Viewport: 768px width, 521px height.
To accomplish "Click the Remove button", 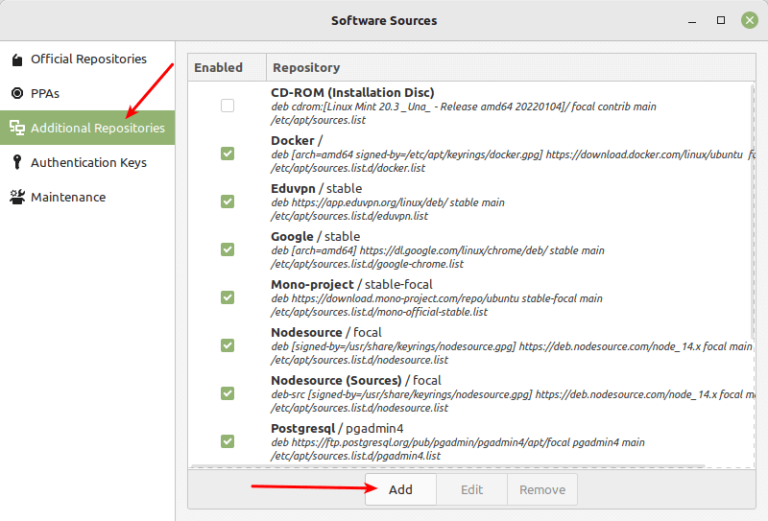I will tap(541, 490).
